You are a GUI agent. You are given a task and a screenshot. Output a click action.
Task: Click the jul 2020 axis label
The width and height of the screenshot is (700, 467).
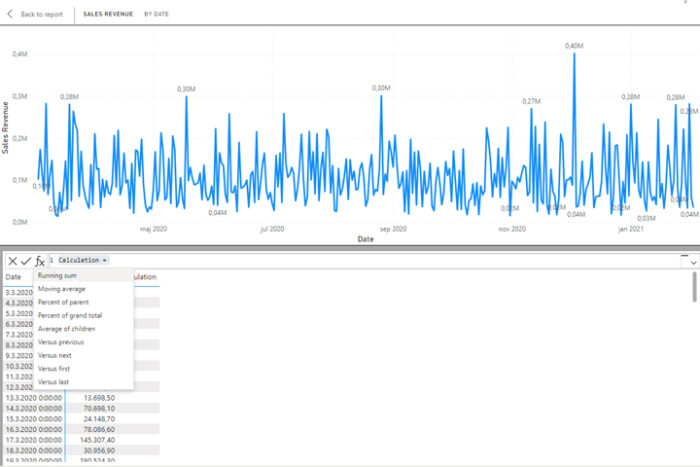(x=272, y=229)
